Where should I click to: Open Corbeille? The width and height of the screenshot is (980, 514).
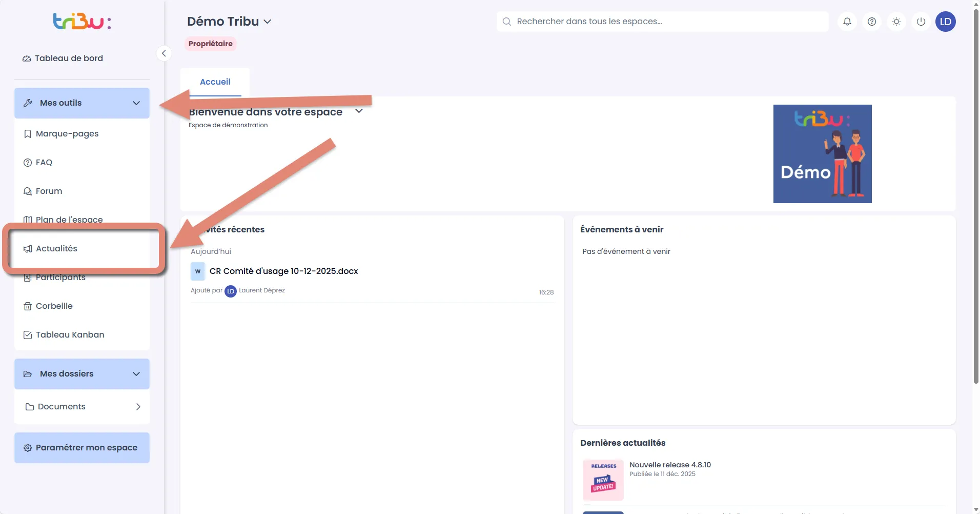click(82, 306)
